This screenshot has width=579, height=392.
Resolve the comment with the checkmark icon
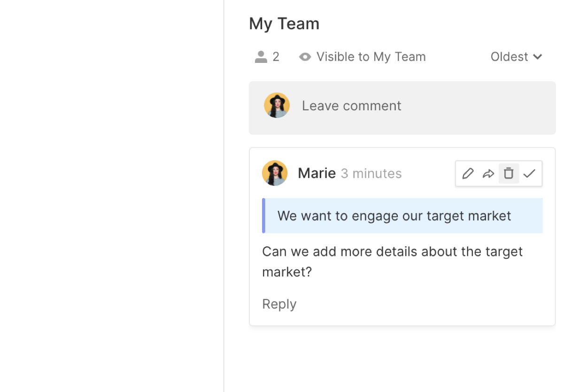tap(529, 174)
